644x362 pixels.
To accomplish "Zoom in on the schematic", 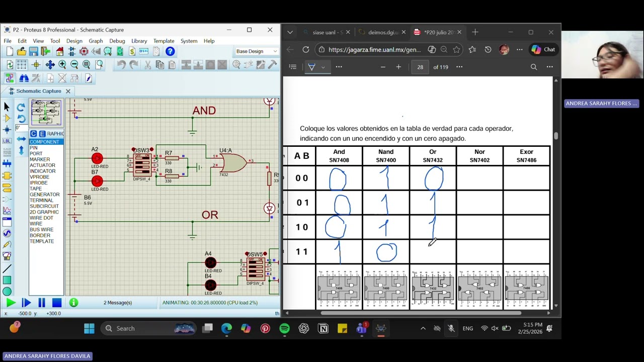I will pyautogui.click(x=62, y=64).
